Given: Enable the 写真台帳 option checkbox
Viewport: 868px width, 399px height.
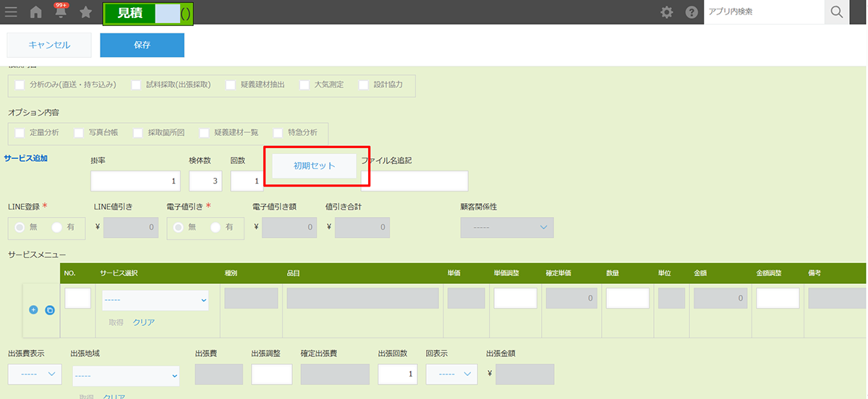Looking at the screenshot, I should [x=79, y=133].
